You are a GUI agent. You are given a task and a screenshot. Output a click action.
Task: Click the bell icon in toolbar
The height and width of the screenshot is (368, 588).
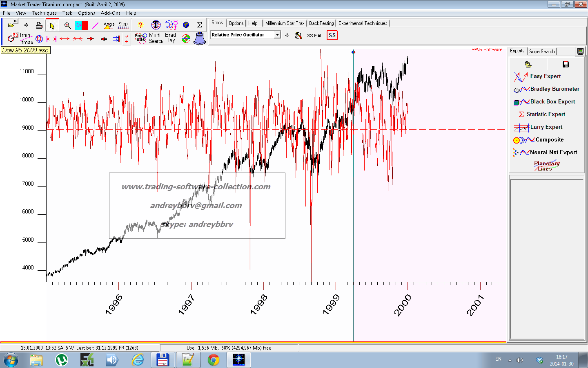coord(200,38)
